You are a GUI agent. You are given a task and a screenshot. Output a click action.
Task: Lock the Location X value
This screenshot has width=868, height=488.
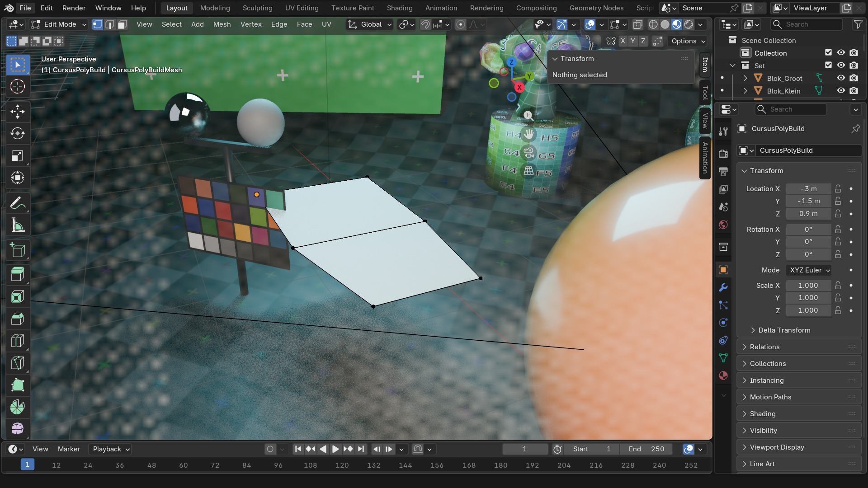[x=838, y=189]
